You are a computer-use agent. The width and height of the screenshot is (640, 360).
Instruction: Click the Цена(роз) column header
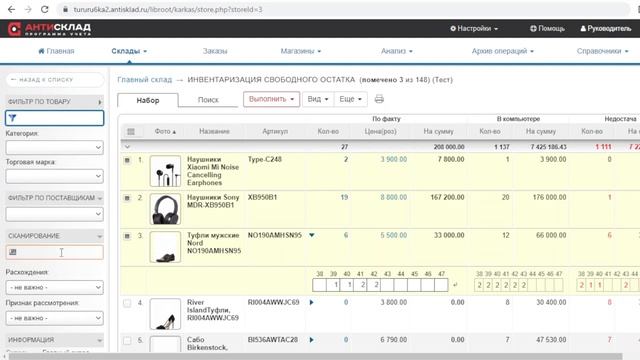(380, 131)
